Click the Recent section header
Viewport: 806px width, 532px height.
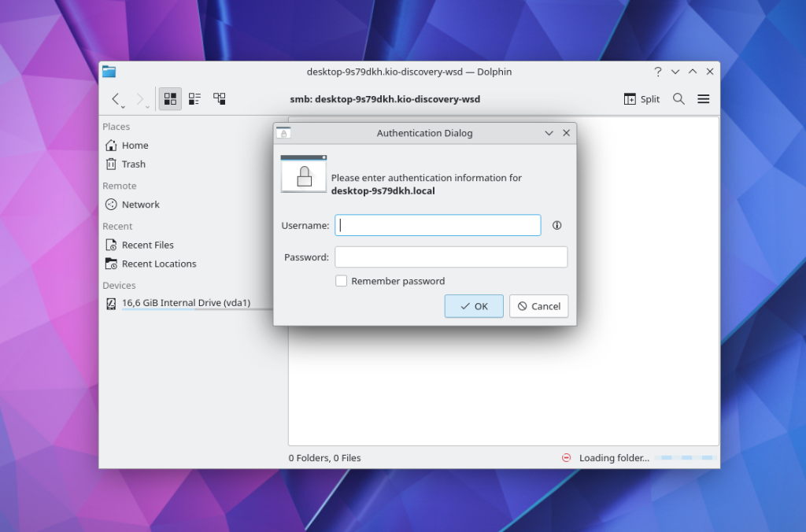[x=117, y=226]
